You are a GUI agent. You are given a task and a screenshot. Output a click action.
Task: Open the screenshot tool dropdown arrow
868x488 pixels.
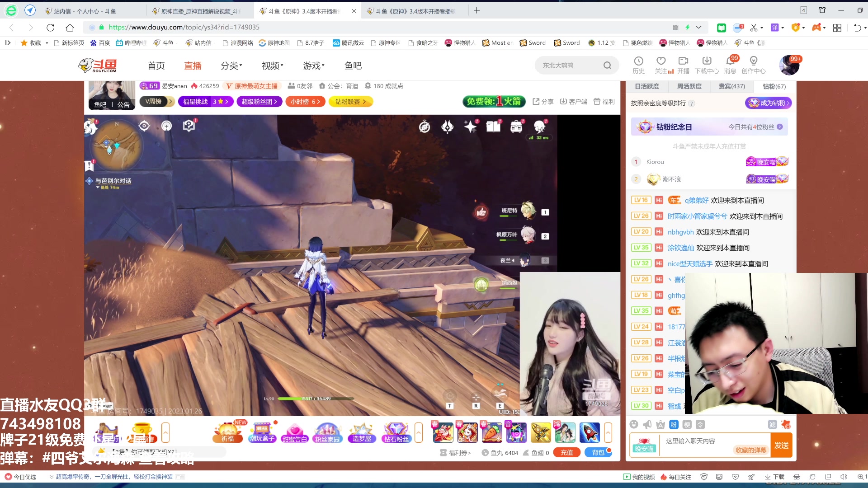pos(762,28)
